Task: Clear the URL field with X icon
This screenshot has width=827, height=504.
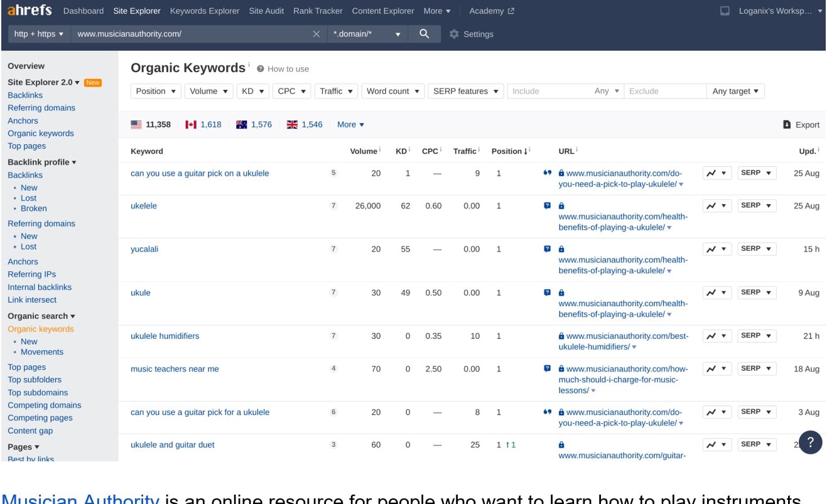Action: coord(316,34)
